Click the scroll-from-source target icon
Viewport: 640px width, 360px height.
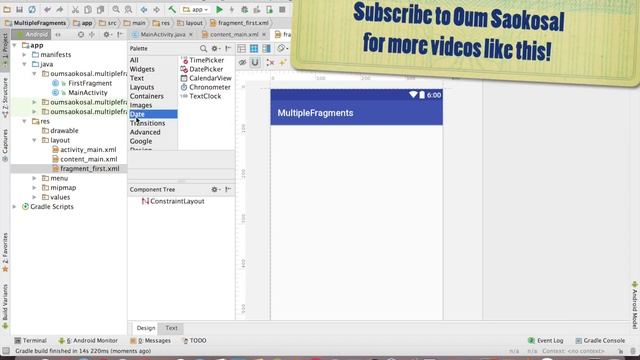[x=81, y=35]
